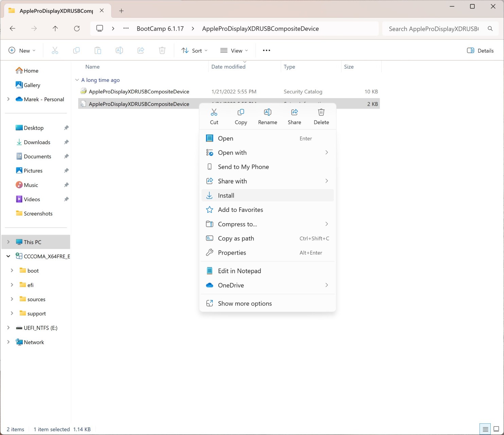Image resolution: width=504 pixels, height=435 pixels.
Task: Expand This PC tree node
Action: pyautogui.click(x=8, y=242)
